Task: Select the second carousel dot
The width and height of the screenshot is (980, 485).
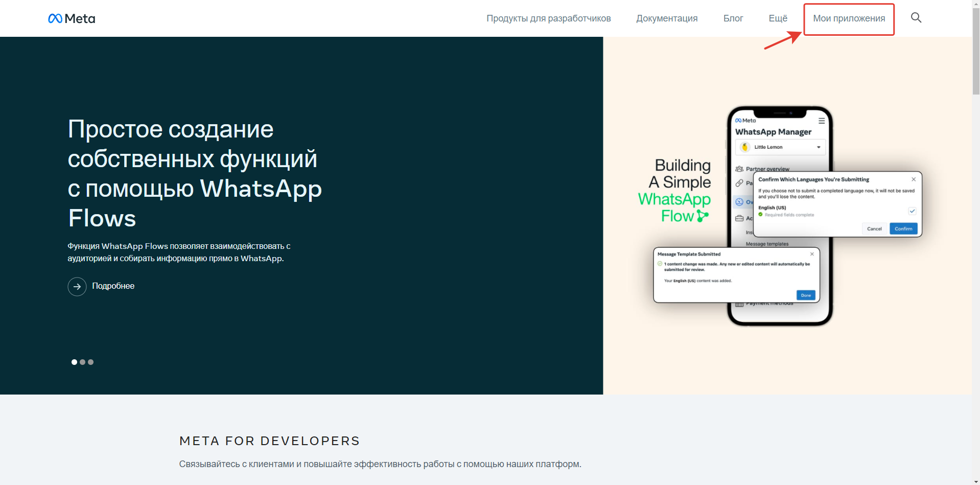Action: click(82, 362)
